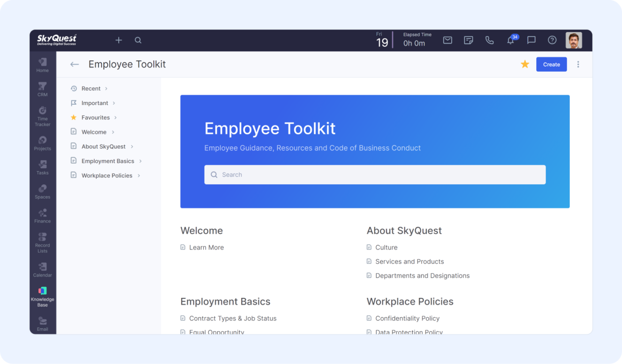Toggle the favourite star next to Create

[x=525, y=64]
